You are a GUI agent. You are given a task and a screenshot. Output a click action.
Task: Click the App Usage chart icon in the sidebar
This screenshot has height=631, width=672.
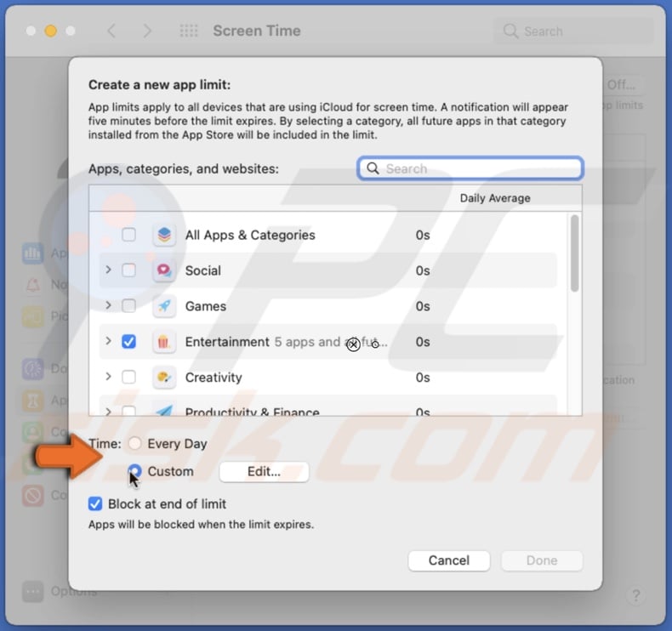(33, 253)
